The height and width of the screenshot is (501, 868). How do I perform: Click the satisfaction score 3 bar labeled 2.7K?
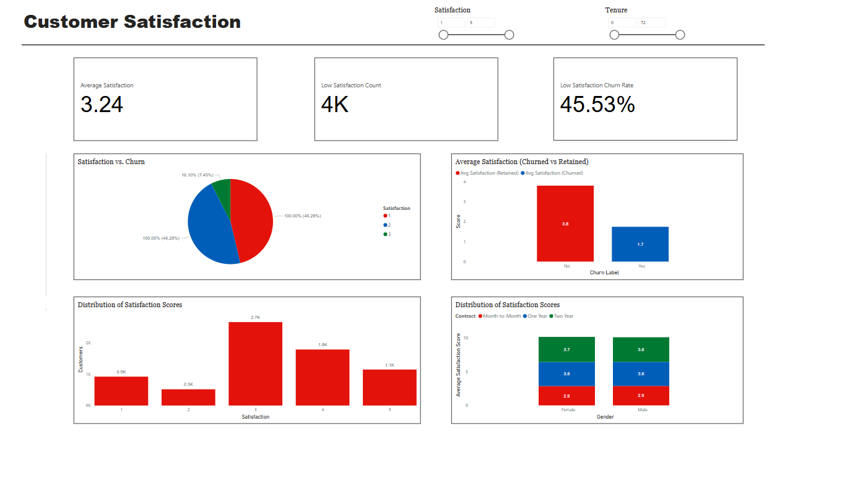tap(255, 364)
